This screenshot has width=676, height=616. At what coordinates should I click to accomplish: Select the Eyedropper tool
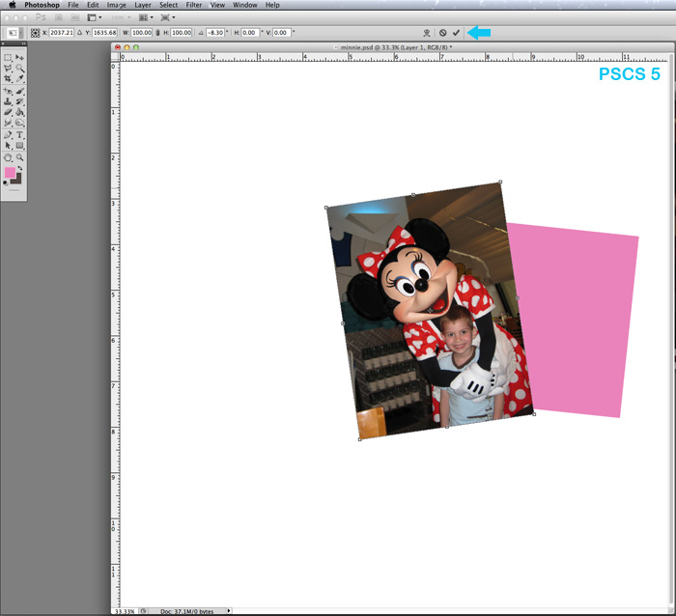(x=19, y=79)
